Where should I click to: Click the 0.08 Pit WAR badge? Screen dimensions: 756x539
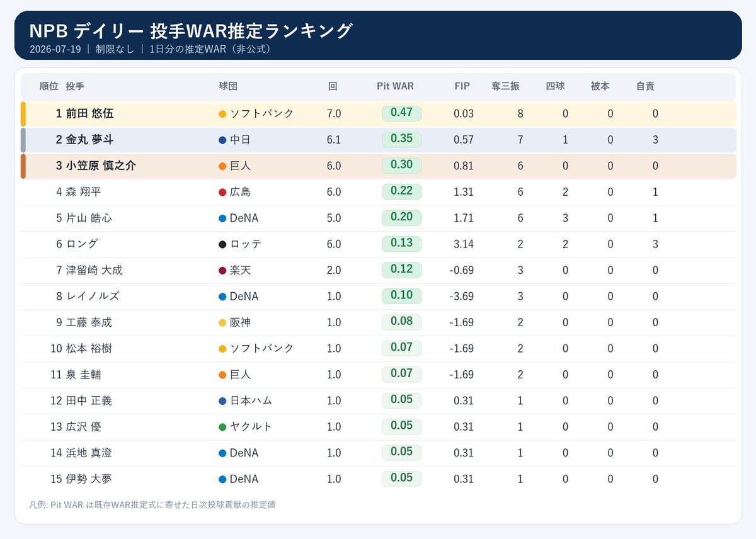[401, 322]
